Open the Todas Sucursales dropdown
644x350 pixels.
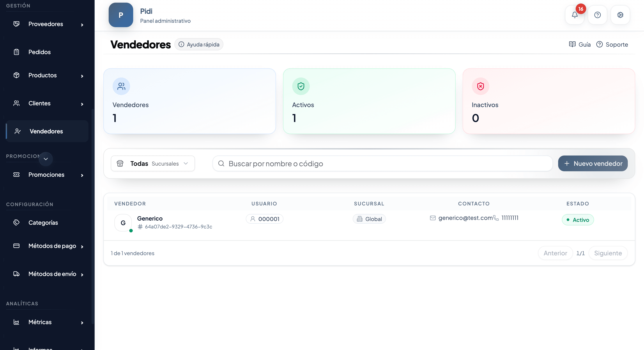[x=153, y=163]
